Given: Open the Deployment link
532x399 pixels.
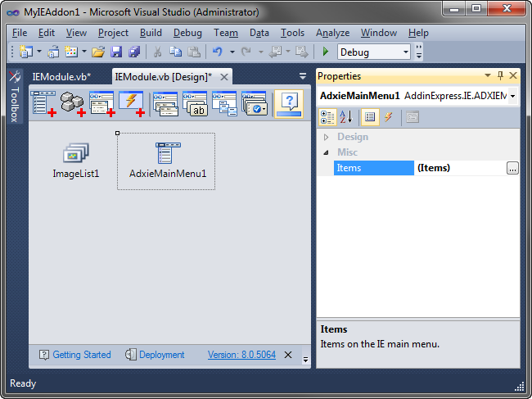Looking at the screenshot, I should (x=161, y=355).
